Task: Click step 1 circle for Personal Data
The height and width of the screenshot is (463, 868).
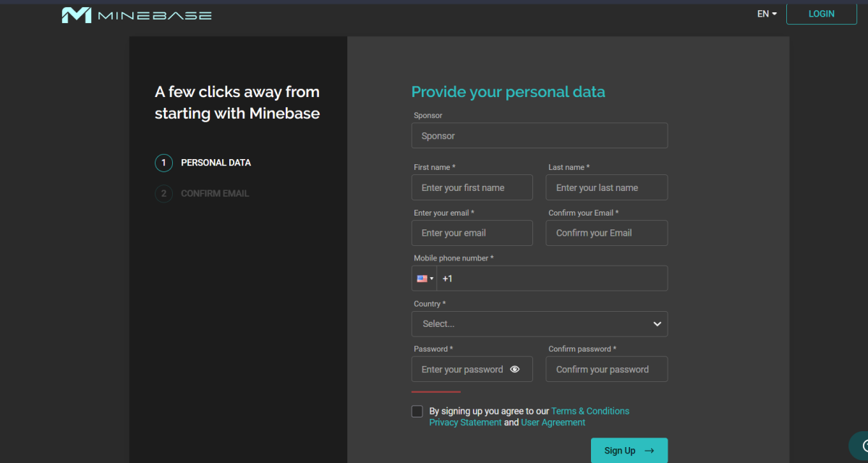Action: (x=163, y=163)
